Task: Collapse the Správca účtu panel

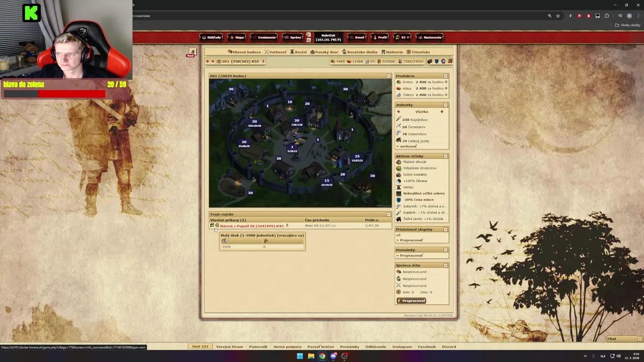Action: 445,265
